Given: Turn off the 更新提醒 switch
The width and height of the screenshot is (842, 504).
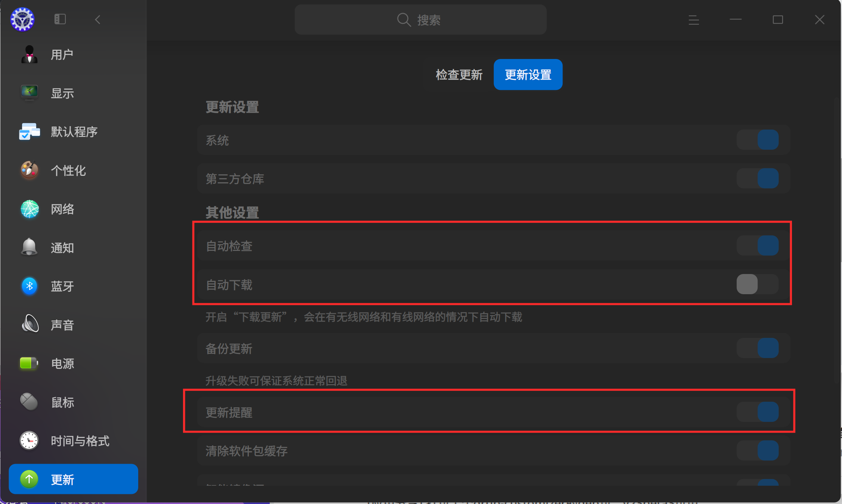Looking at the screenshot, I should tap(758, 412).
